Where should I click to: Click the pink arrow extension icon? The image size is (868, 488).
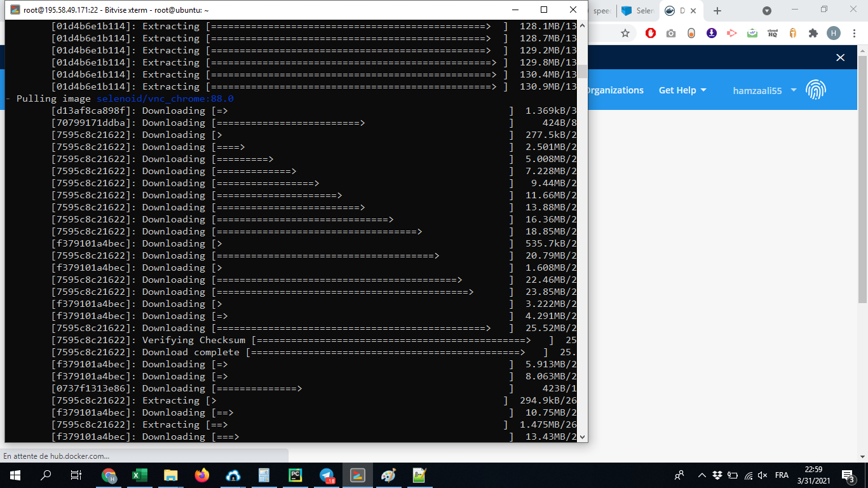pyautogui.click(x=731, y=33)
